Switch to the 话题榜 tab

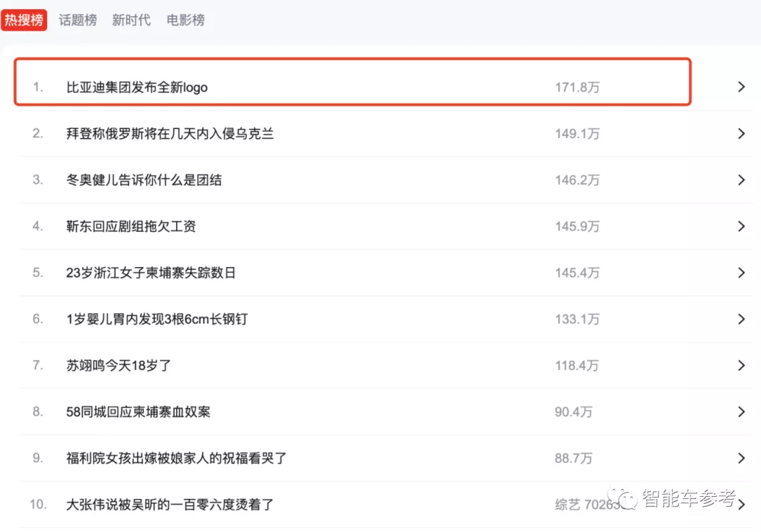pyautogui.click(x=78, y=20)
